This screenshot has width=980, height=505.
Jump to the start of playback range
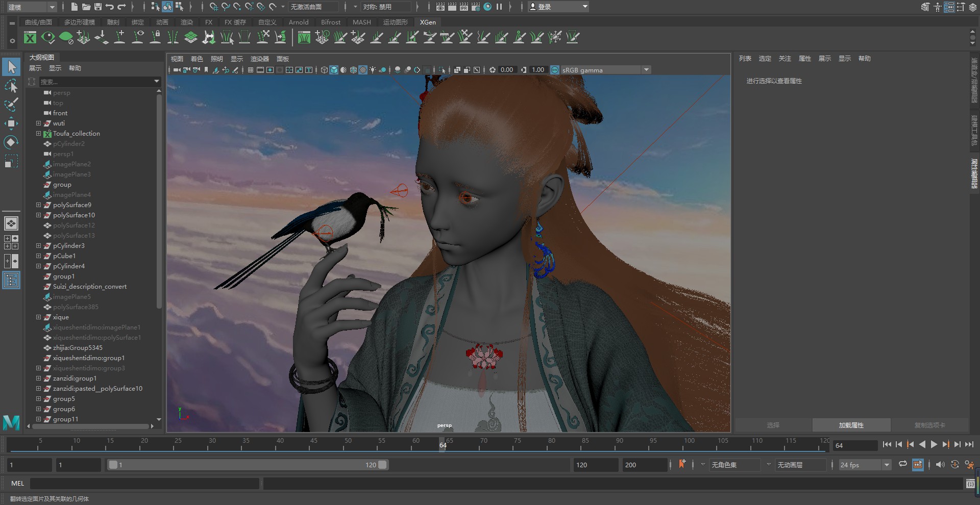click(887, 445)
